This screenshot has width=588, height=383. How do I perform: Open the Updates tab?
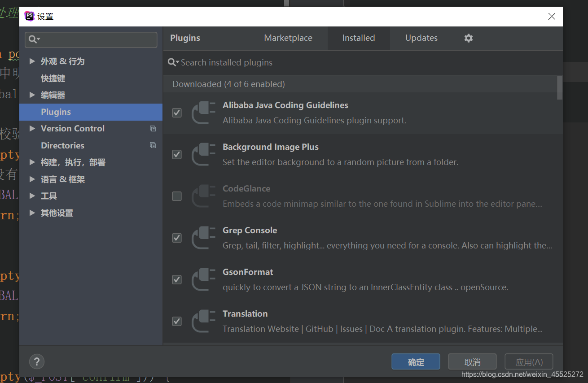tap(421, 38)
